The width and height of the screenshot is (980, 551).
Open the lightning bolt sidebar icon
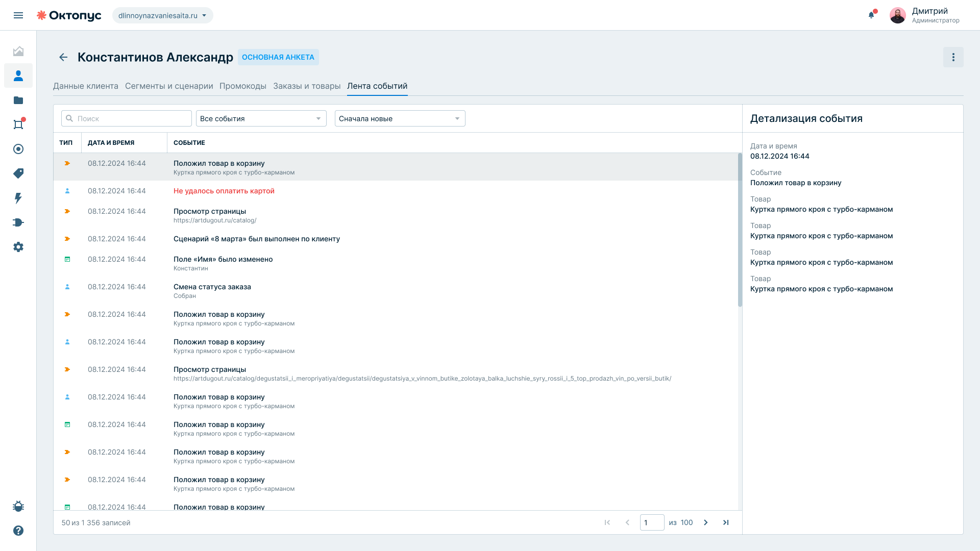point(18,198)
